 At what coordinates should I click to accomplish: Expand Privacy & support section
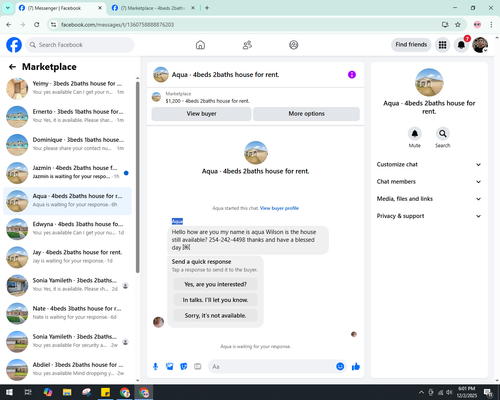(429, 216)
